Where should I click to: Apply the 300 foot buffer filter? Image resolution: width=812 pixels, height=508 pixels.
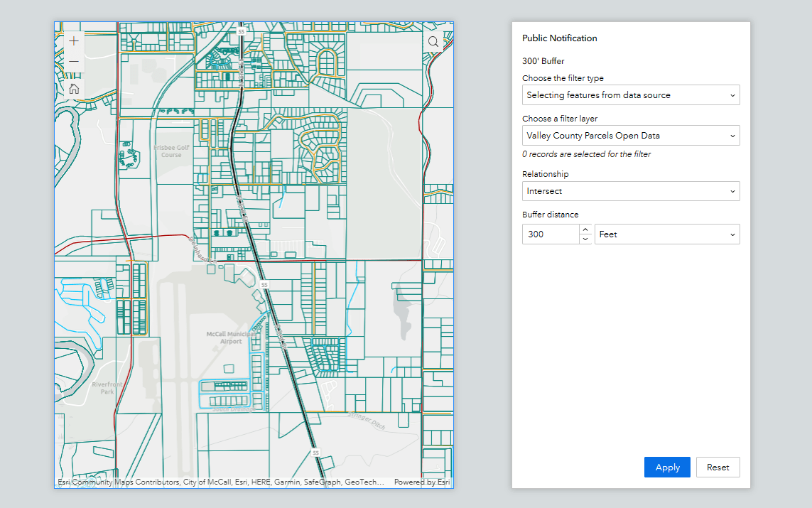click(666, 467)
